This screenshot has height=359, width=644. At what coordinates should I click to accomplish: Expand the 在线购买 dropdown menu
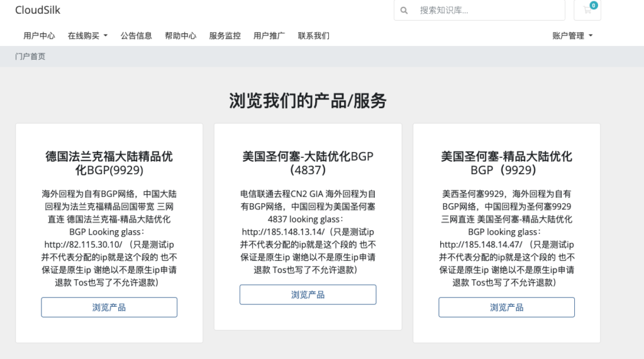tap(87, 36)
